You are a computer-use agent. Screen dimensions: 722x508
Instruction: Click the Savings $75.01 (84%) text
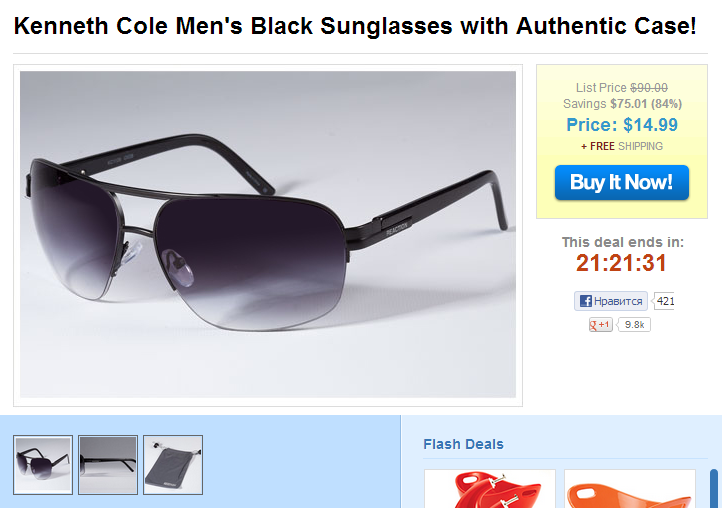[x=622, y=103]
